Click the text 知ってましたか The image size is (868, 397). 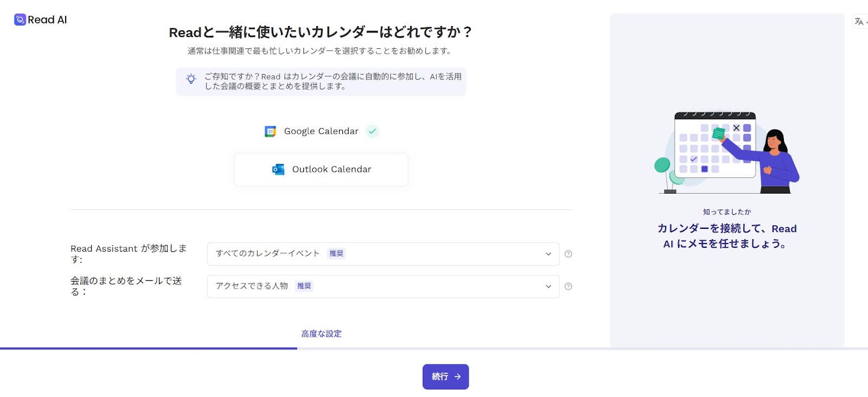point(727,212)
